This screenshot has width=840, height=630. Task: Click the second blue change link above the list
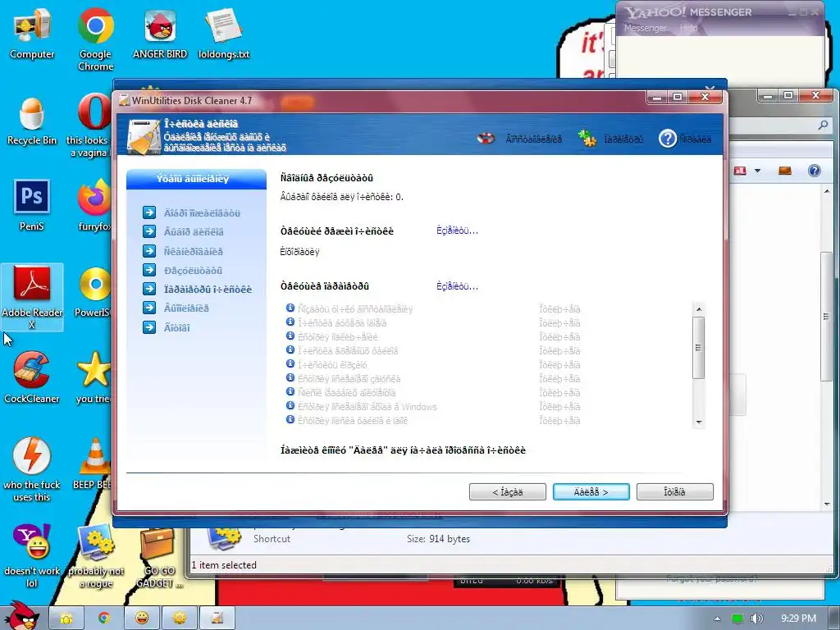(457, 286)
